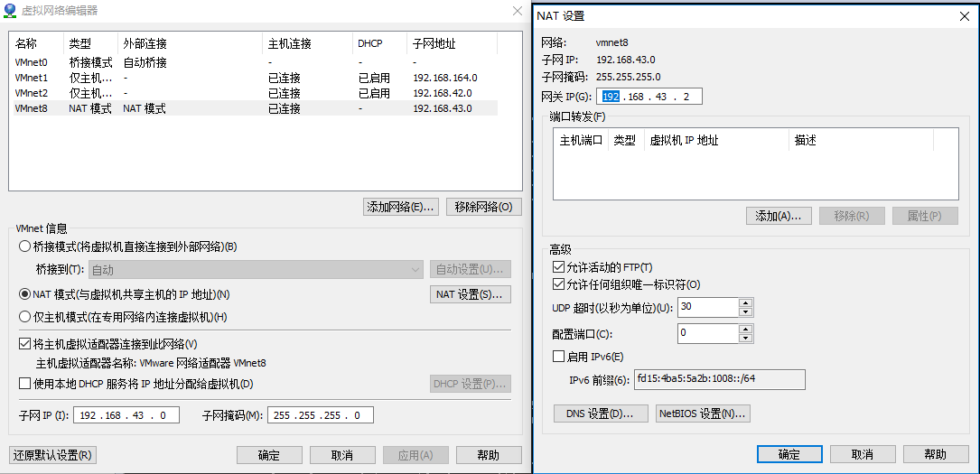Decrease the 配置端口 value with down arrow
Screen dimensions: 980x474
tap(745, 338)
